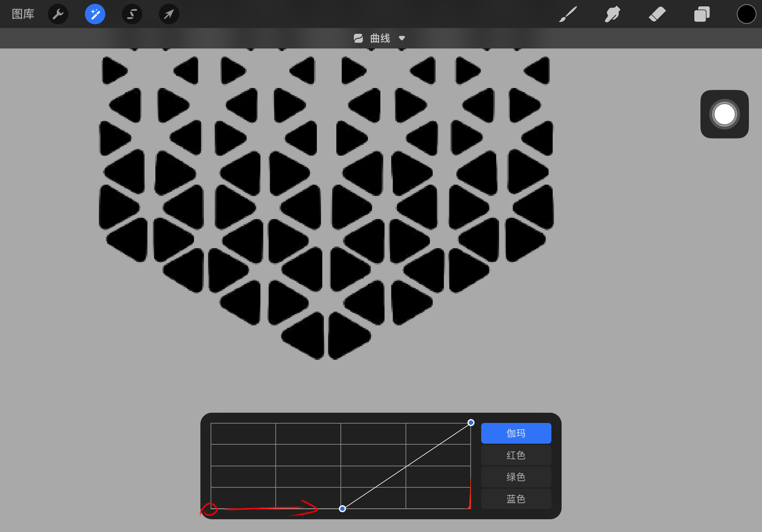
Task: Click the curves layer icon beside 曲线
Action: (x=358, y=38)
